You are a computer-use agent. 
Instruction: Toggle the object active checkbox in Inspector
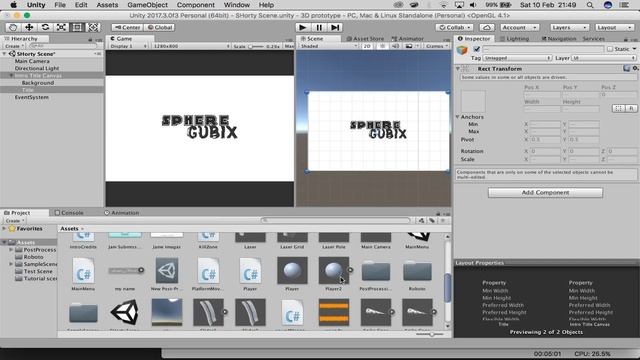pos(476,49)
